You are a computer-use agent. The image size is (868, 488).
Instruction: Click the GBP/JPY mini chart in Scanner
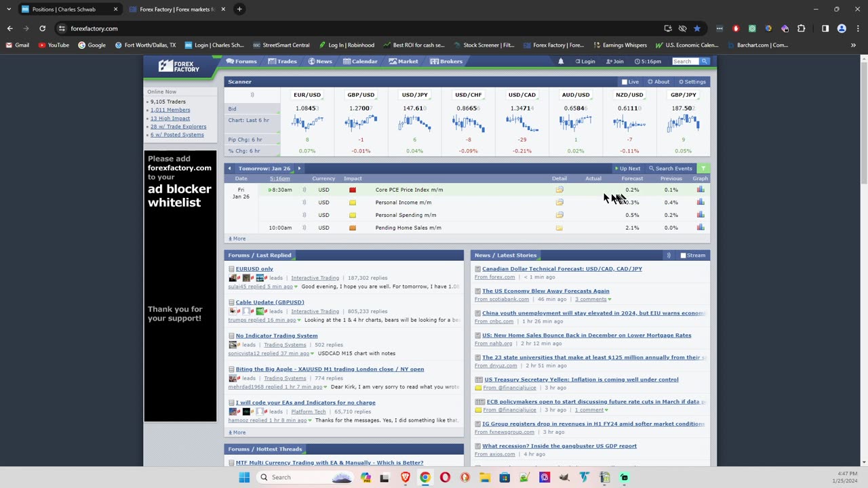[x=683, y=123]
